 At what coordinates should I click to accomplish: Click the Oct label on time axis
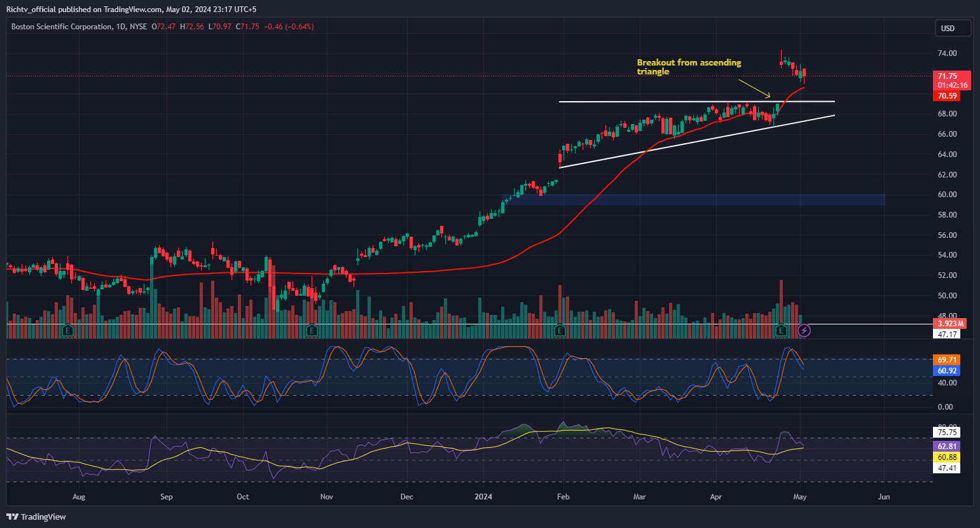[x=242, y=497]
